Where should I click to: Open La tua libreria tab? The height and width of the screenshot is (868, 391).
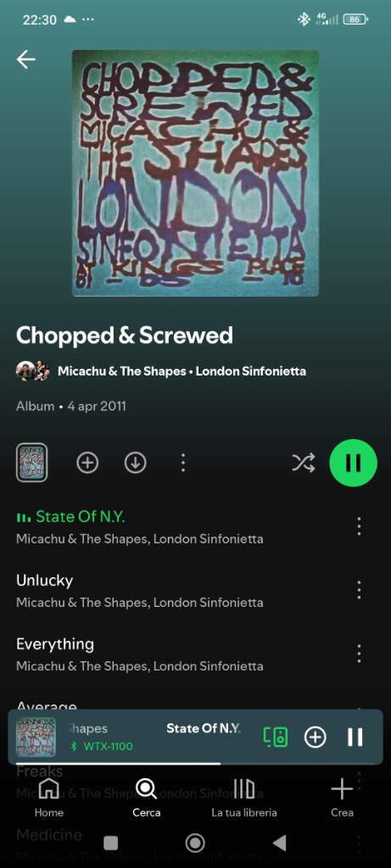[x=244, y=798]
